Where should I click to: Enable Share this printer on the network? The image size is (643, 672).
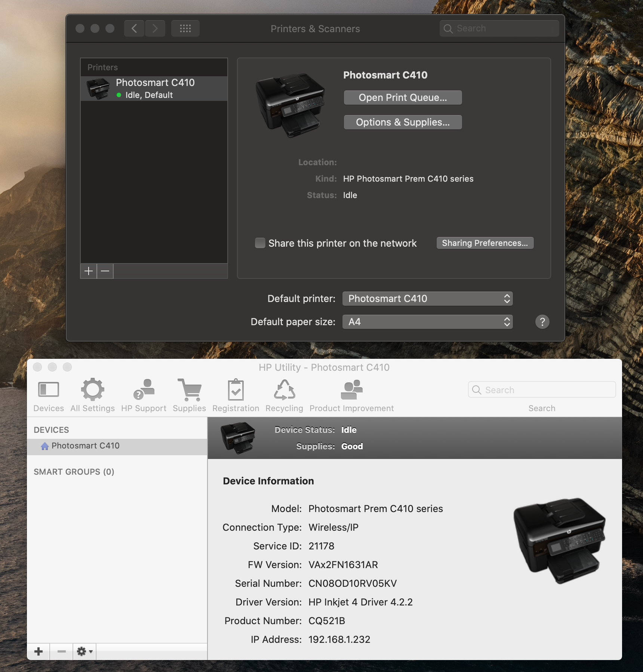pyautogui.click(x=260, y=243)
